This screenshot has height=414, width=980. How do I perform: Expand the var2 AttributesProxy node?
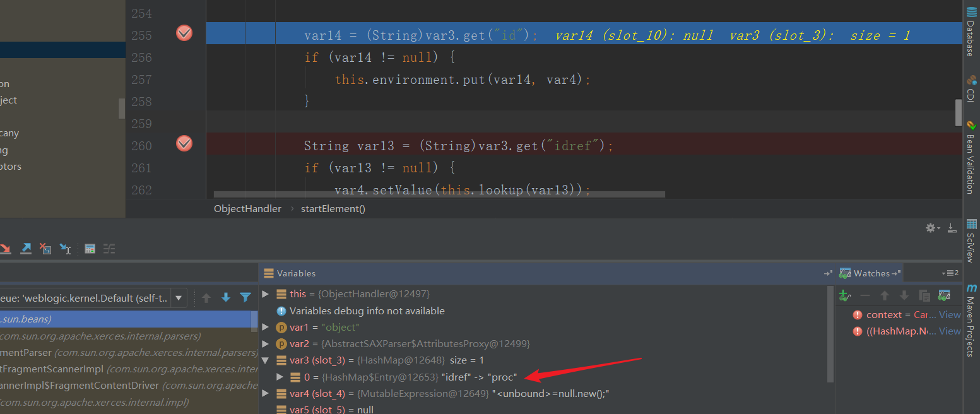[x=266, y=343]
